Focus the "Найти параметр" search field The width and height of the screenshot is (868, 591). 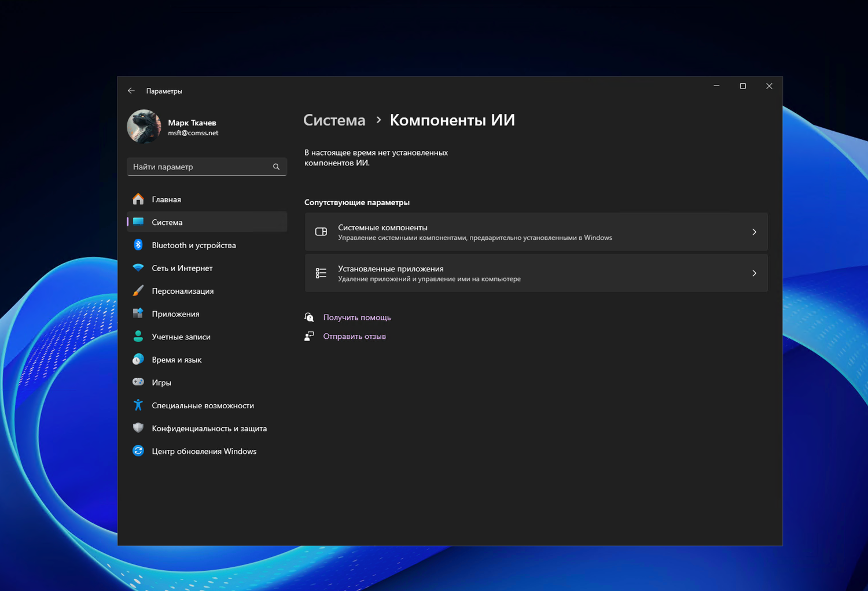pyautogui.click(x=207, y=167)
